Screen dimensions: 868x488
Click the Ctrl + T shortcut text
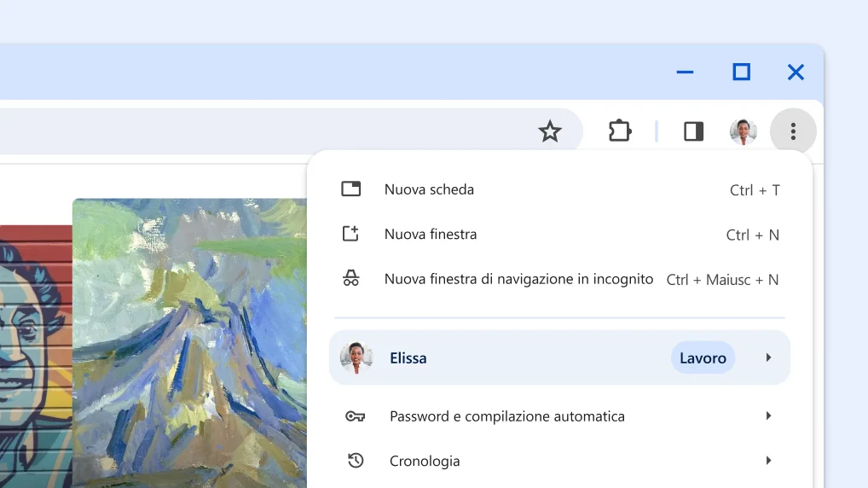[x=755, y=190]
